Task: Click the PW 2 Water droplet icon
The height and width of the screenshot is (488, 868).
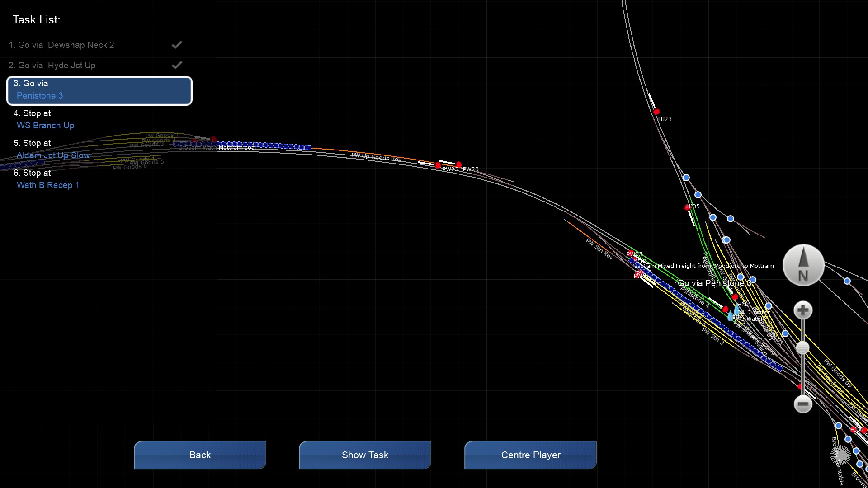Action: click(736, 309)
